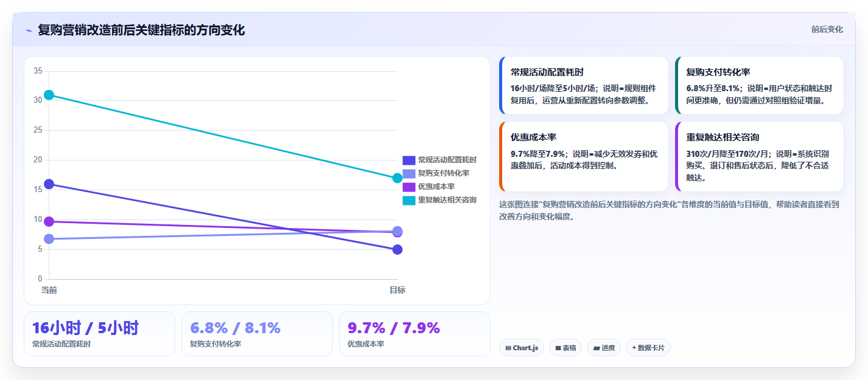
Task: Click the 前后变化 badge in the header
Action: point(827,29)
